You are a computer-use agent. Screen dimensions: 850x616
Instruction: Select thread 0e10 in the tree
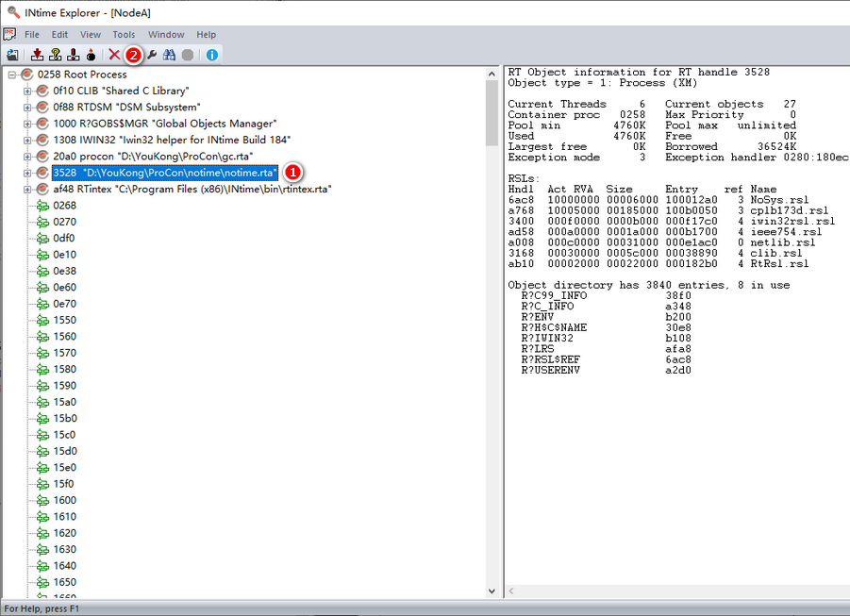[64, 255]
